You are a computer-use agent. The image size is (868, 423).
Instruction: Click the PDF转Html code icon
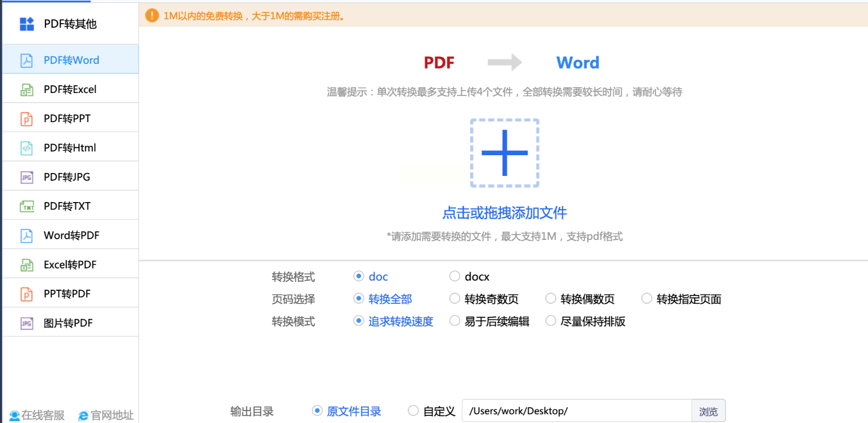(x=27, y=148)
